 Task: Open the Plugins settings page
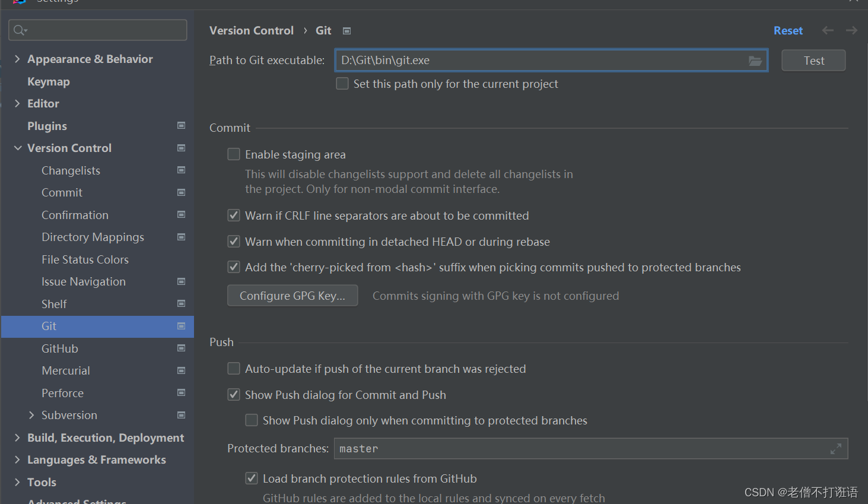(47, 126)
